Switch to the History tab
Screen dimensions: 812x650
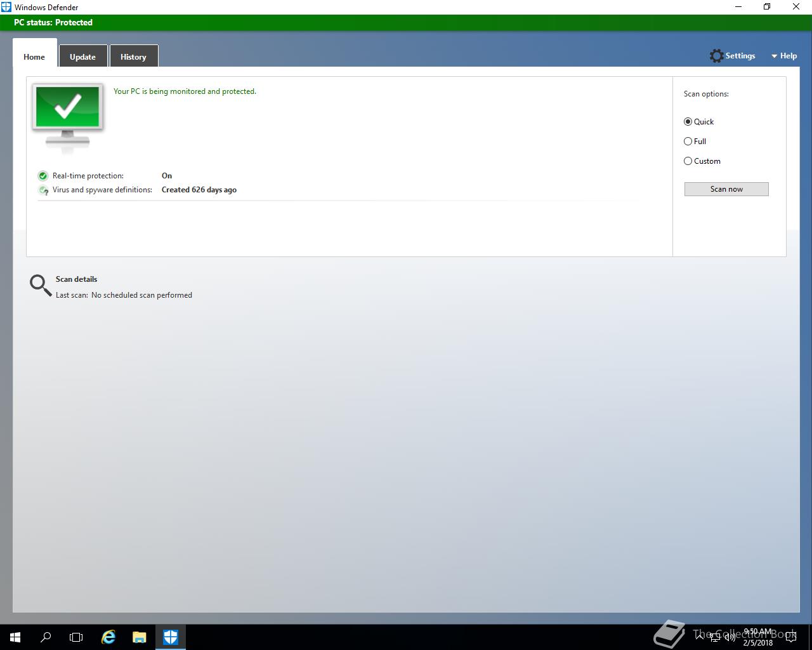133,56
